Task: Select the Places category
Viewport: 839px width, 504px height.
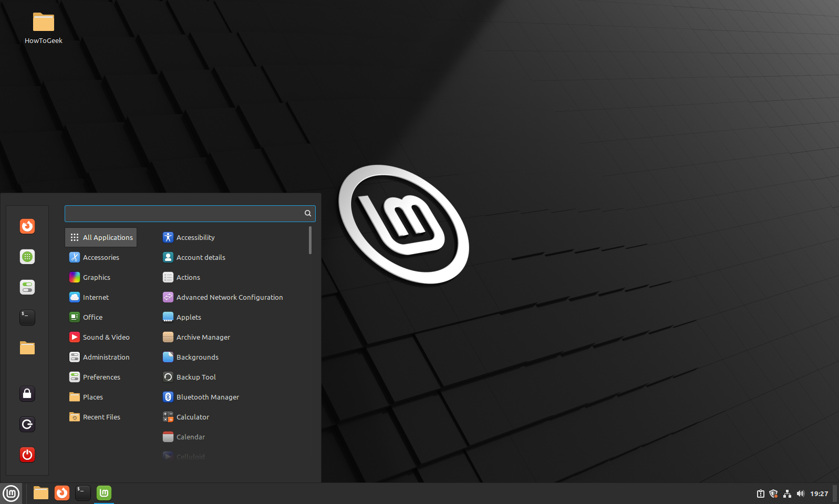Action: point(101,397)
